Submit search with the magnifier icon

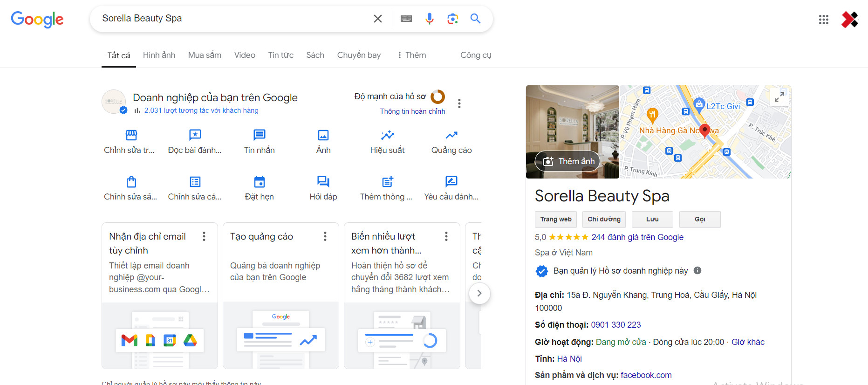pyautogui.click(x=475, y=19)
